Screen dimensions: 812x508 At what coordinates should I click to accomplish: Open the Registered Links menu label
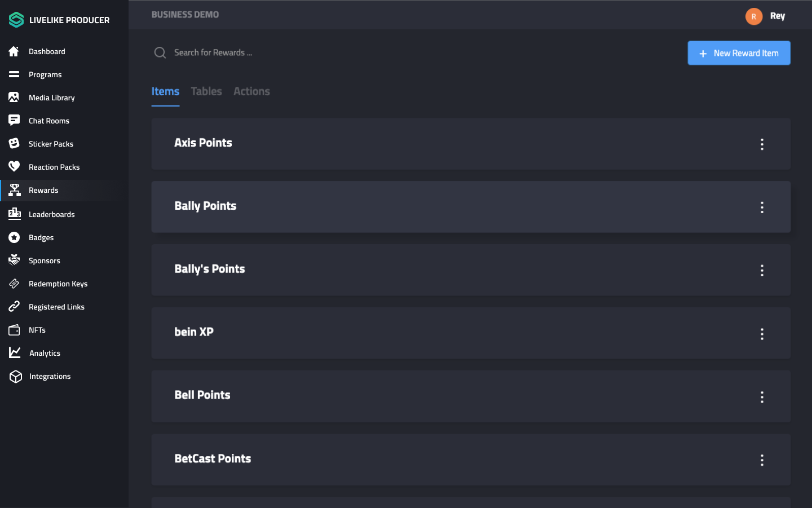(56, 307)
